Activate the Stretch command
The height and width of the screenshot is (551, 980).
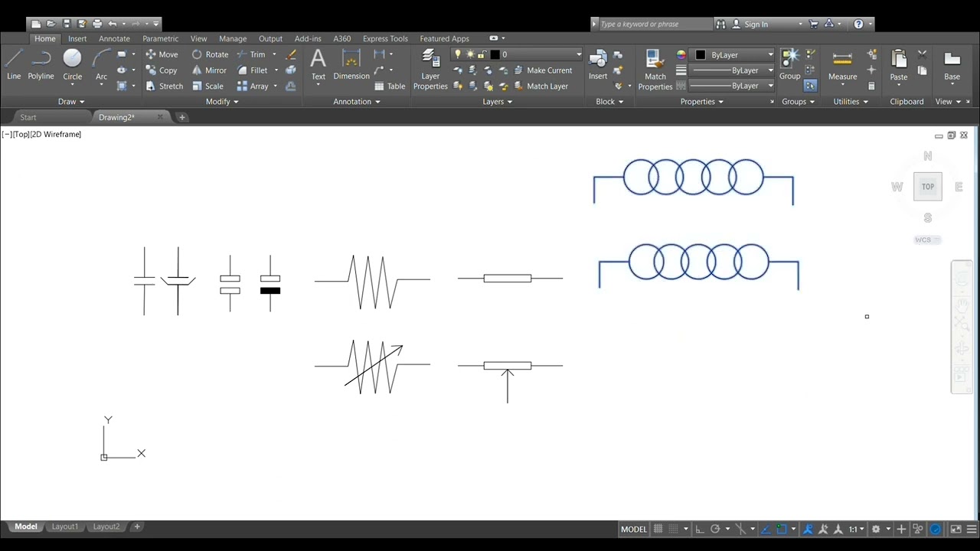(x=164, y=86)
